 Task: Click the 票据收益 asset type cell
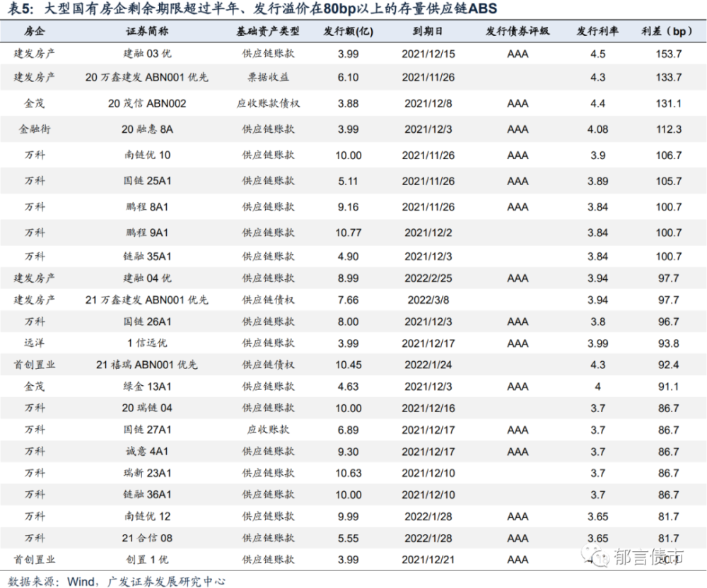268,78
